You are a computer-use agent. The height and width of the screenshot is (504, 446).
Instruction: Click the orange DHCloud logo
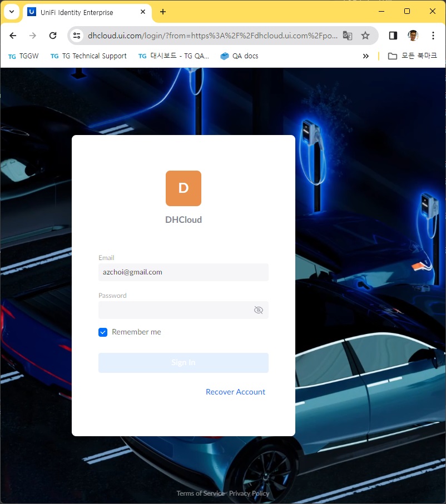[x=184, y=188]
